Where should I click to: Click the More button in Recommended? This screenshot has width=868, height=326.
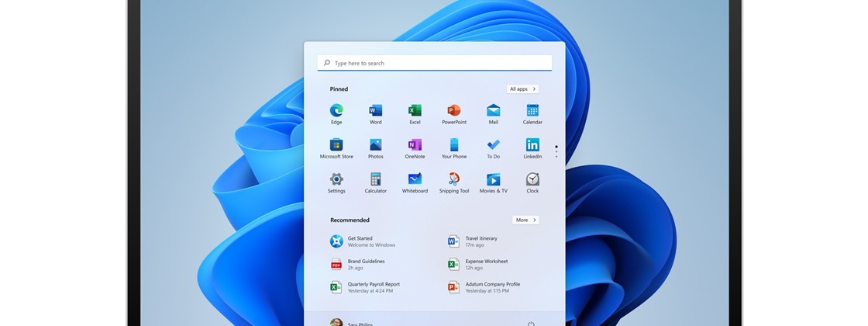[525, 220]
